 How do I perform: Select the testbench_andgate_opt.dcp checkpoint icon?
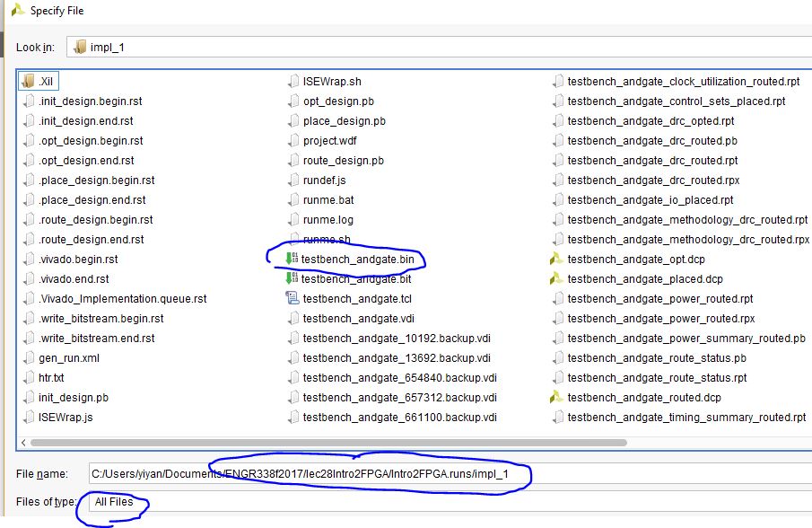[556, 260]
